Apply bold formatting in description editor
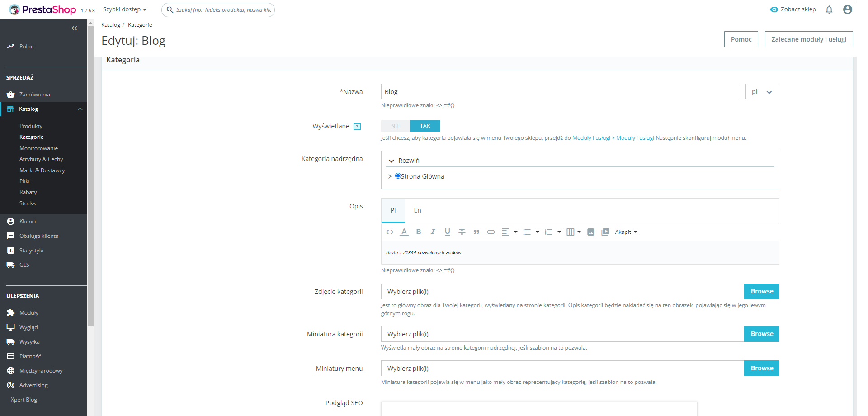 tap(419, 232)
